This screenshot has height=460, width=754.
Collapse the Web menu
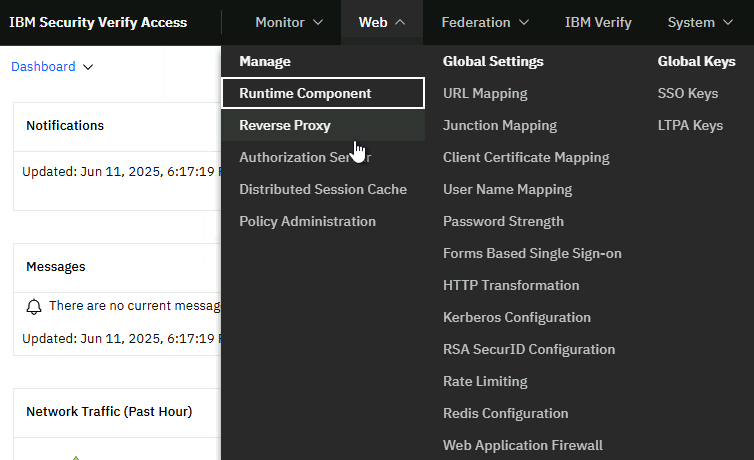[x=382, y=23]
